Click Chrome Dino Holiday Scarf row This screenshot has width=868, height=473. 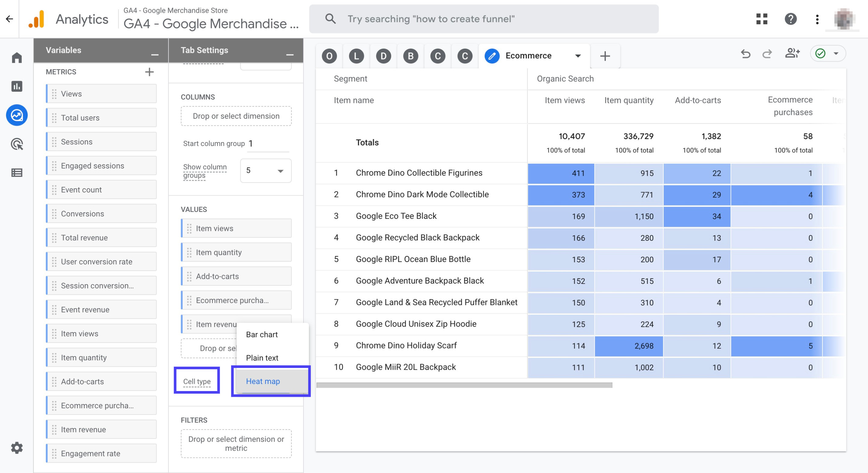pyautogui.click(x=406, y=345)
